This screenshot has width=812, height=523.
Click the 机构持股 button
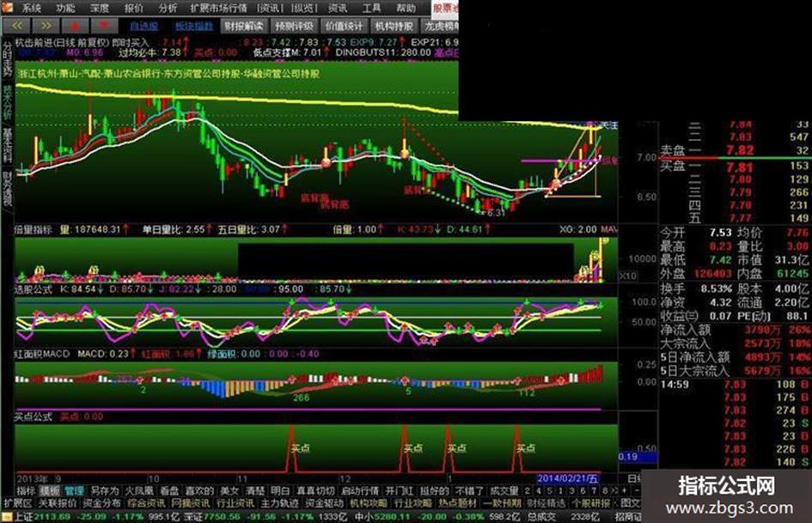pyautogui.click(x=394, y=26)
